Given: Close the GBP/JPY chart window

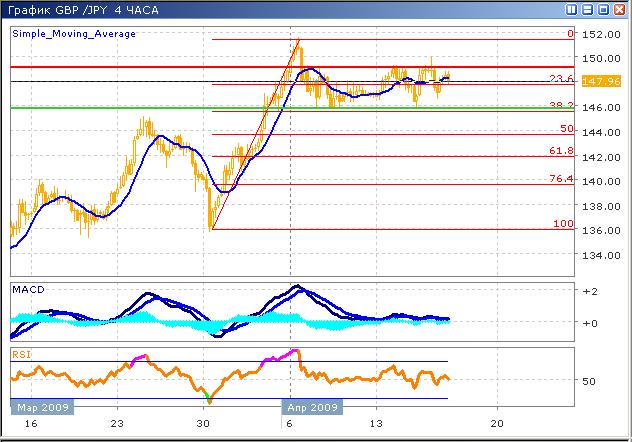Looking at the screenshot, I should click(619, 9).
